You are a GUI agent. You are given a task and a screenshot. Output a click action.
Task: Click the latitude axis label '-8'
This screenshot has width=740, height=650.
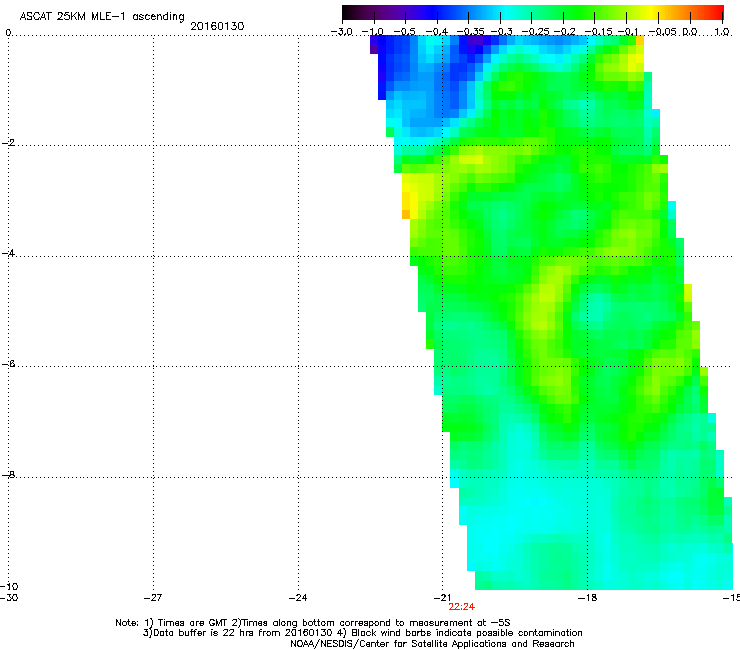(x=8, y=474)
